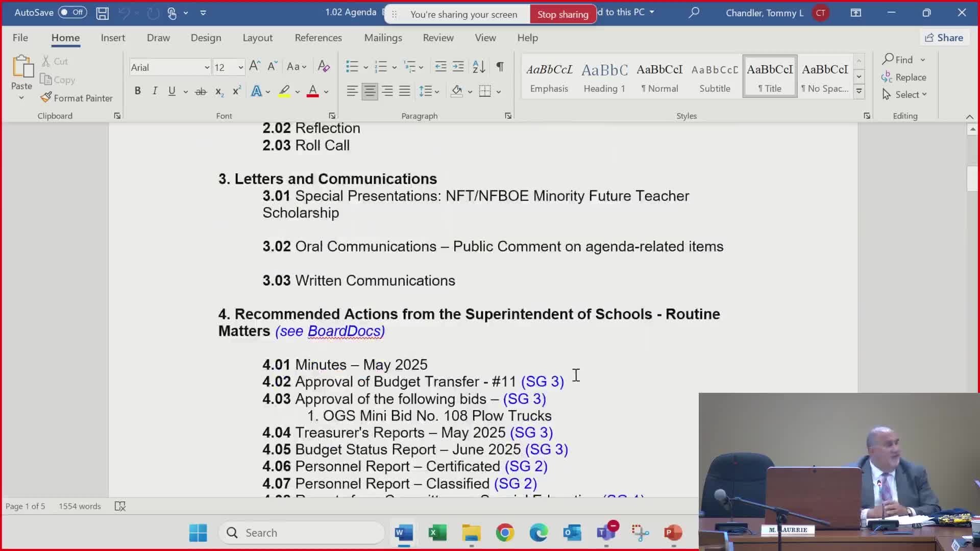Expand the Styles gallery more arrow
The height and width of the screenshot is (551, 980).
tap(859, 92)
